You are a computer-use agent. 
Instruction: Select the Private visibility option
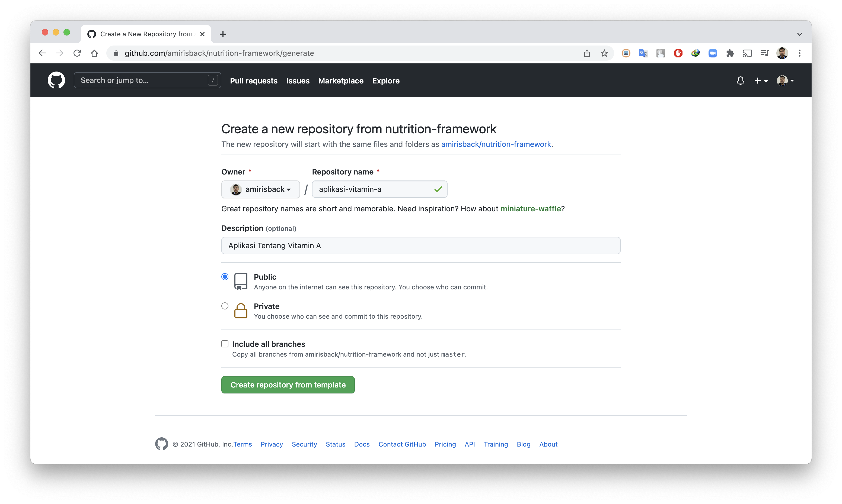tap(225, 306)
